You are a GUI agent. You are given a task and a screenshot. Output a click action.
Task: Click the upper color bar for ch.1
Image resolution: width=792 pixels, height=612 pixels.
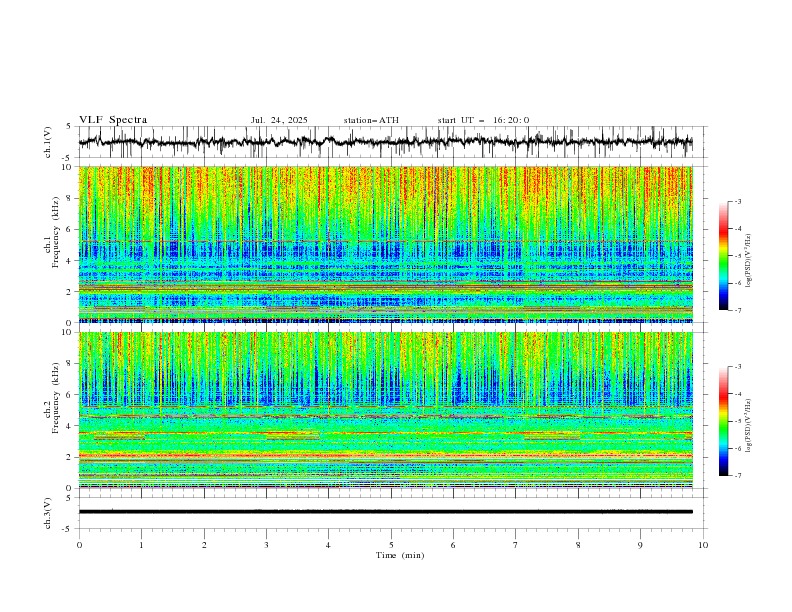pos(724,255)
